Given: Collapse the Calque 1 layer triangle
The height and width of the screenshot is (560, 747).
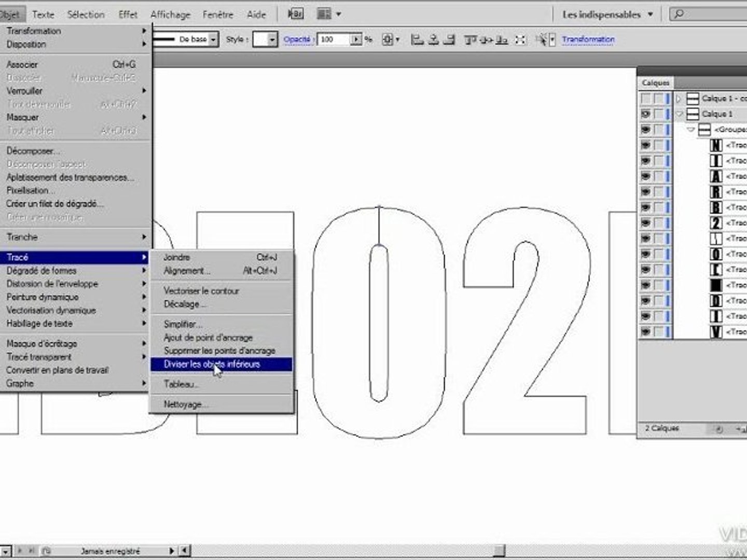Looking at the screenshot, I should tap(679, 114).
